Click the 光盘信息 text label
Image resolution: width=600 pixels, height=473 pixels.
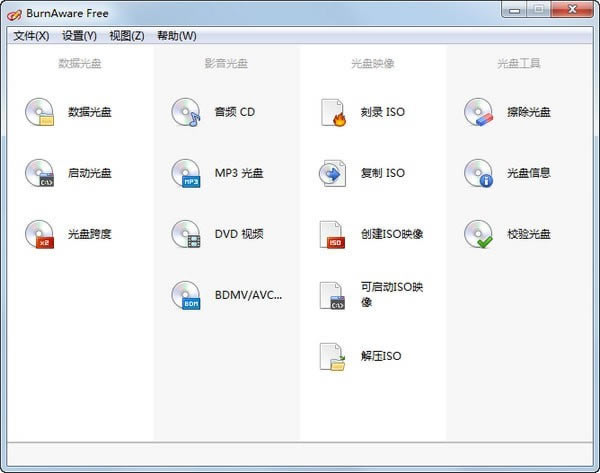pos(529,173)
